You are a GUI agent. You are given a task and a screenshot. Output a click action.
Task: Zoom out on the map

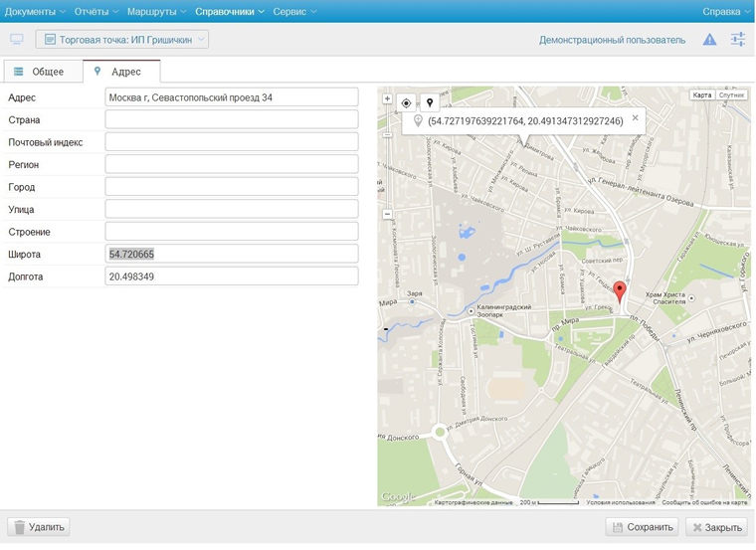point(387,214)
